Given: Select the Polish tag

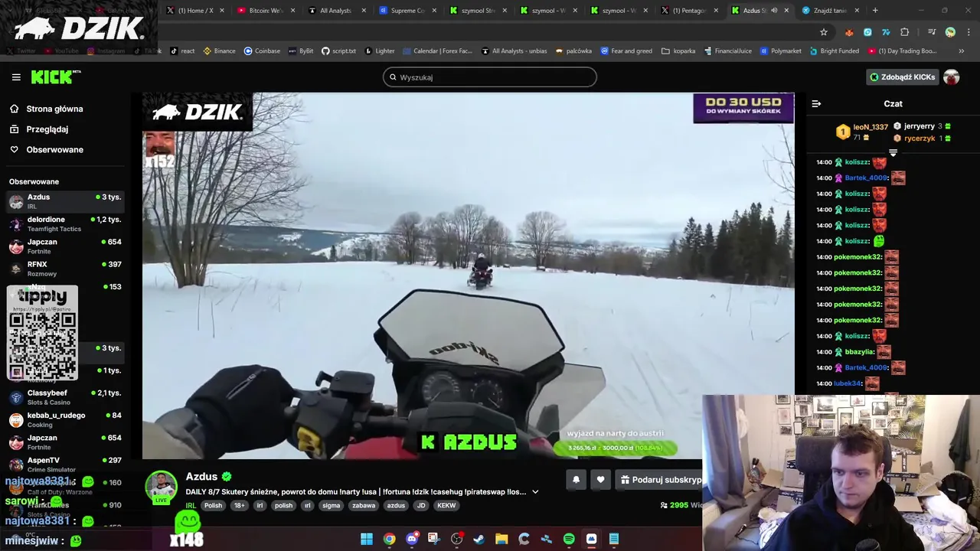Looking at the screenshot, I should click(x=213, y=506).
